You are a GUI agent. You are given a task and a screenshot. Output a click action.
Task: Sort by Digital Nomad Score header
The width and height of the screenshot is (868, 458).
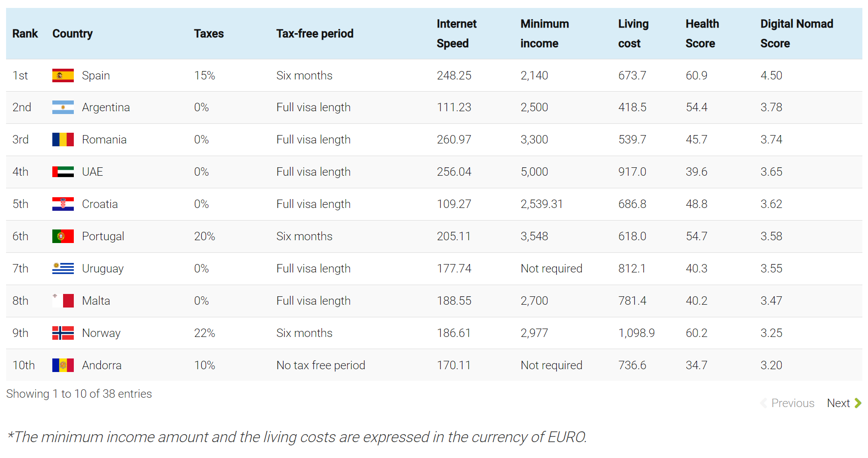click(x=797, y=34)
